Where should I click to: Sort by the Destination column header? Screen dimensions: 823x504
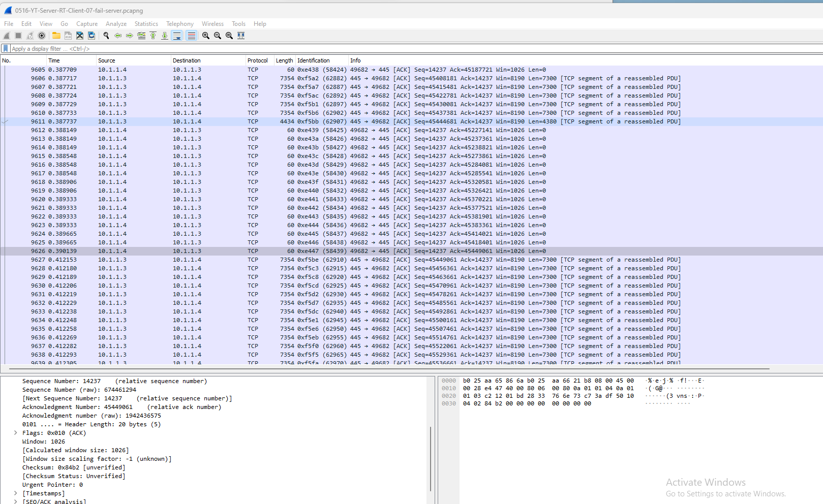tap(208, 60)
